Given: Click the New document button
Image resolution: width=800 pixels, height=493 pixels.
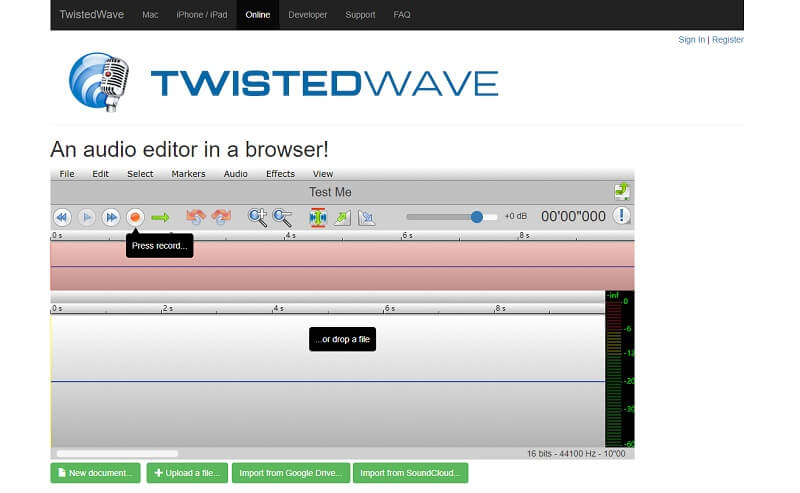Looking at the screenshot, I should click(95, 473).
